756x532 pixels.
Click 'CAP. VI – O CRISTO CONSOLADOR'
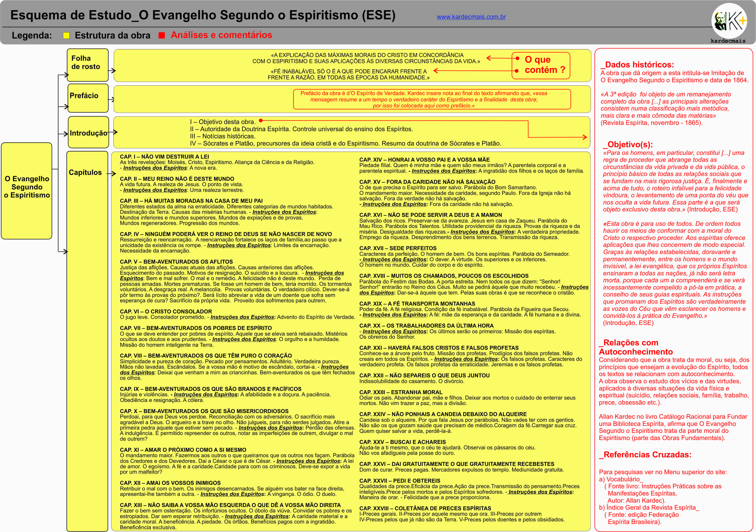[166, 311]
